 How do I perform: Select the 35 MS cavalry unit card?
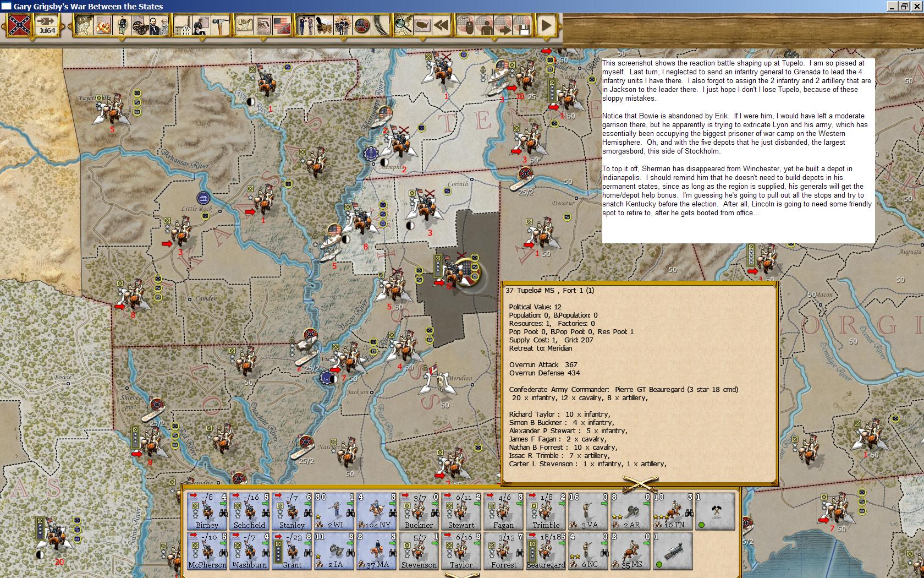pyautogui.click(x=631, y=551)
